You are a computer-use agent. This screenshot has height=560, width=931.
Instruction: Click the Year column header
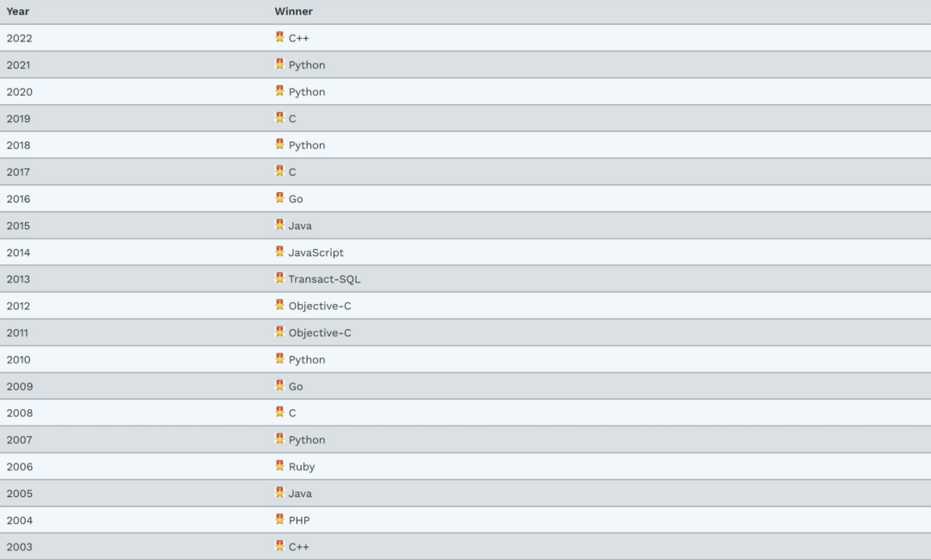[18, 11]
